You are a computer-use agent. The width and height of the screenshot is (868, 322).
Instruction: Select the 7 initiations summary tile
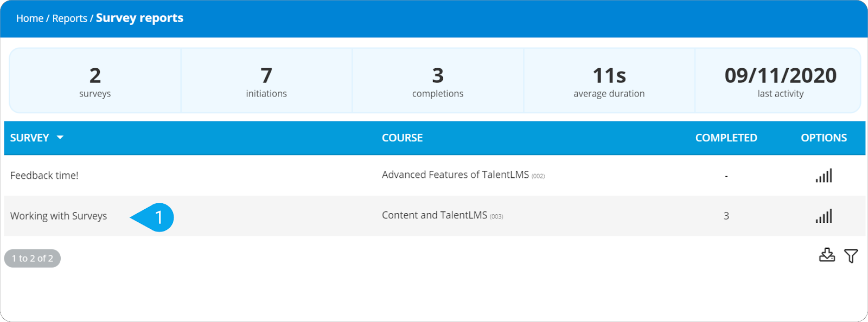pos(266,81)
